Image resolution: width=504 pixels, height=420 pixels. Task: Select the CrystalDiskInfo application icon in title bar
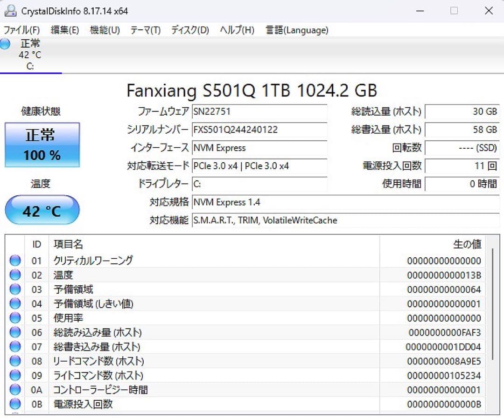[x=10, y=10]
